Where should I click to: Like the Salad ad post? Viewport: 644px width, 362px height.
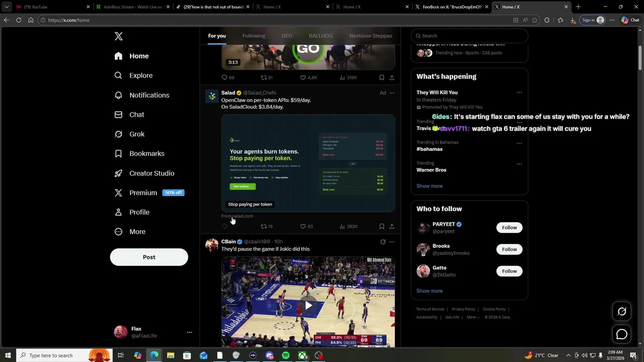pyautogui.click(x=306, y=226)
